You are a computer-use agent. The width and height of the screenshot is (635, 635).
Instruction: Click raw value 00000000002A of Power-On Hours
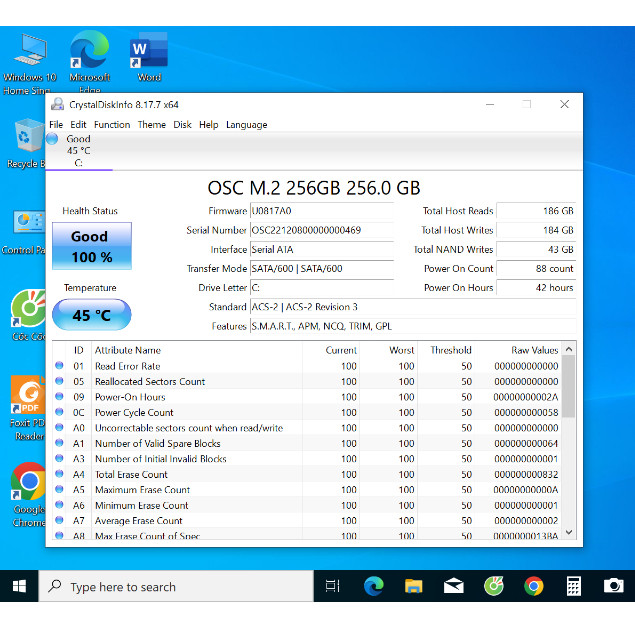[x=526, y=397]
